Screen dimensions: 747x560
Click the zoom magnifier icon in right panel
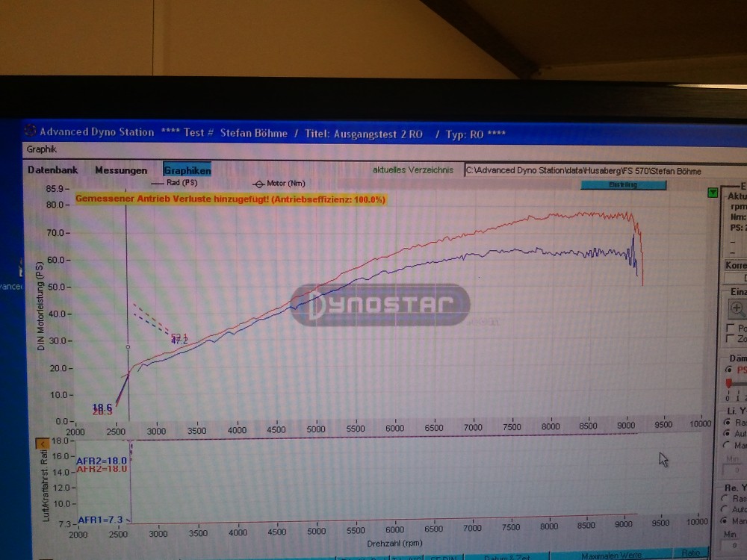(737, 308)
